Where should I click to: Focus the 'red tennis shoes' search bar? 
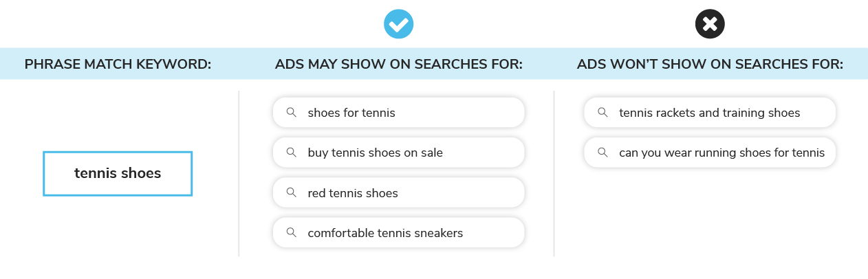point(399,192)
